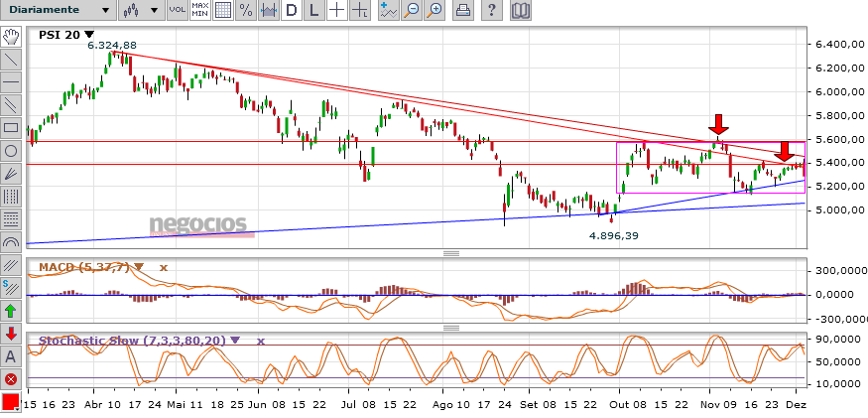Select the arc drawing tool

[11, 241]
